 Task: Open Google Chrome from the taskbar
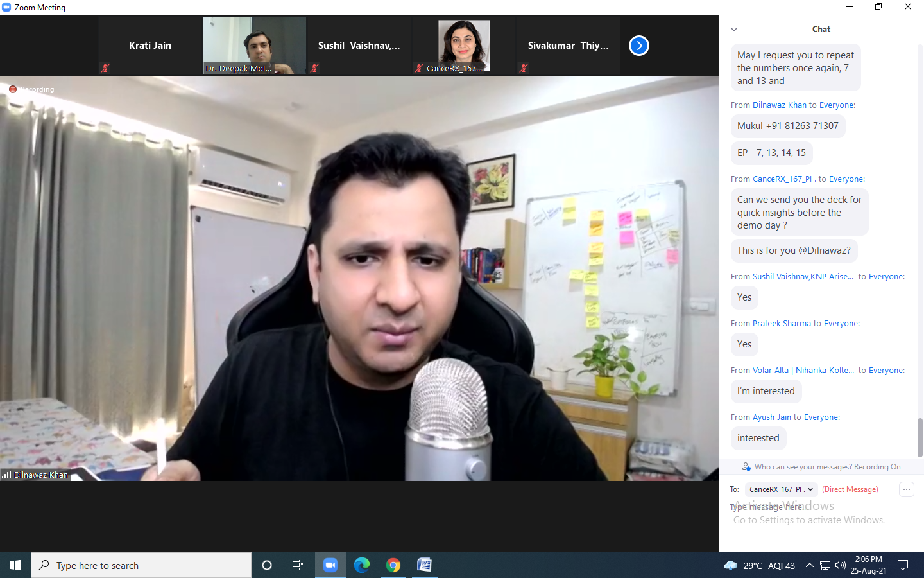(x=393, y=565)
